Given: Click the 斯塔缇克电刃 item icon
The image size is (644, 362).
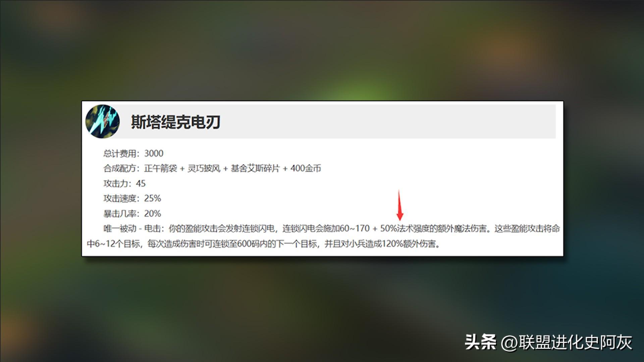Looking at the screenshot, I should 103,121.
